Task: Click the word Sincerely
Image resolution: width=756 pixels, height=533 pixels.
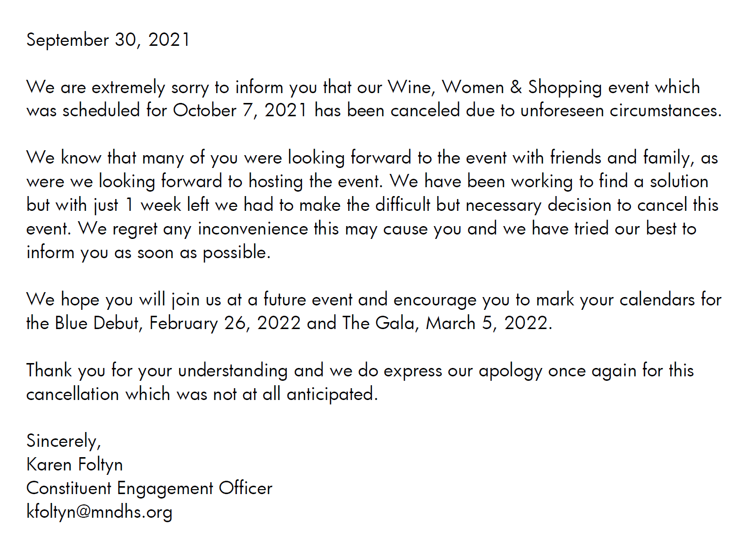Action: pyautogui.click(x=63, y=441)
